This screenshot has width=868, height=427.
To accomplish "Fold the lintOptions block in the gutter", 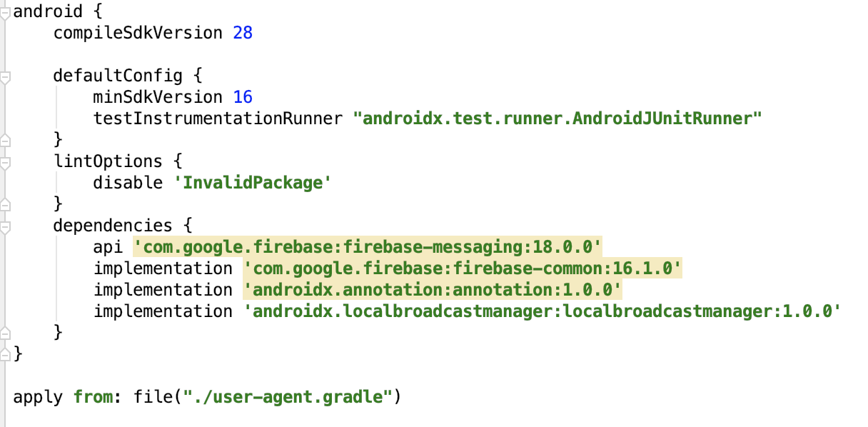I will (x=5, y=162).
